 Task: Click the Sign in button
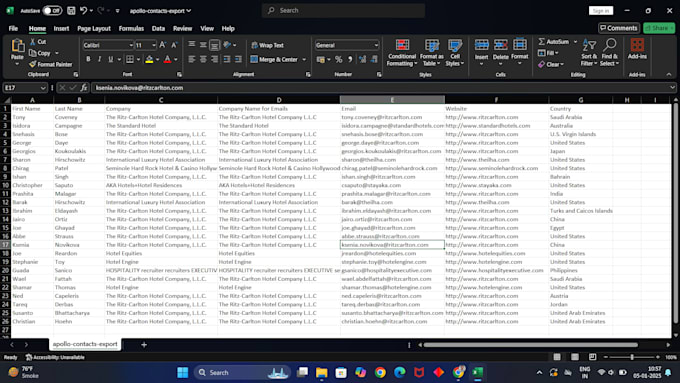601,10
